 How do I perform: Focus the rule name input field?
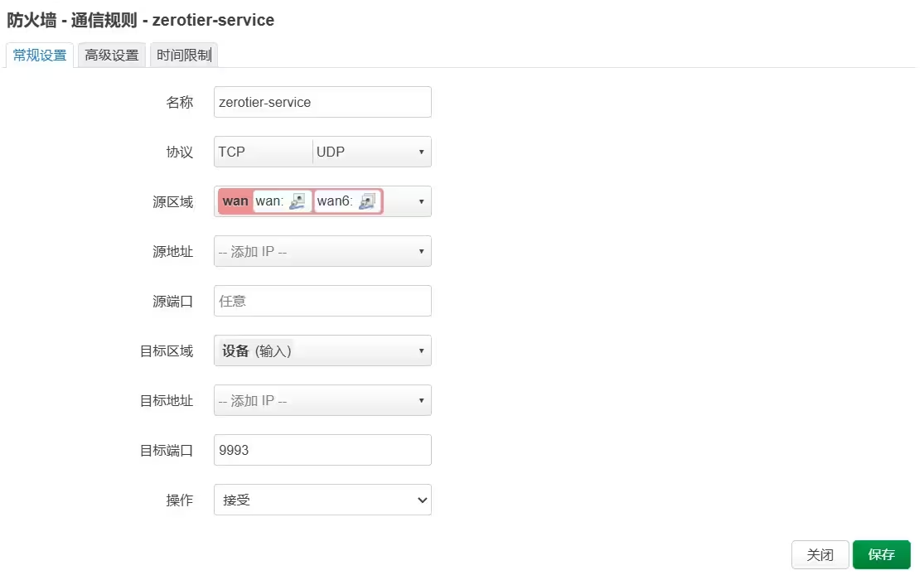click(x=322, y=103)
